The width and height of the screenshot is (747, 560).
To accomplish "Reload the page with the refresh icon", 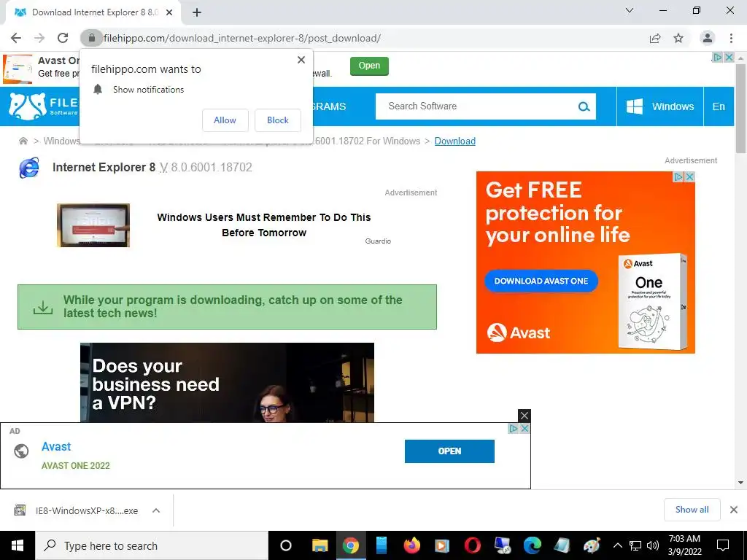I will point(63,38).
